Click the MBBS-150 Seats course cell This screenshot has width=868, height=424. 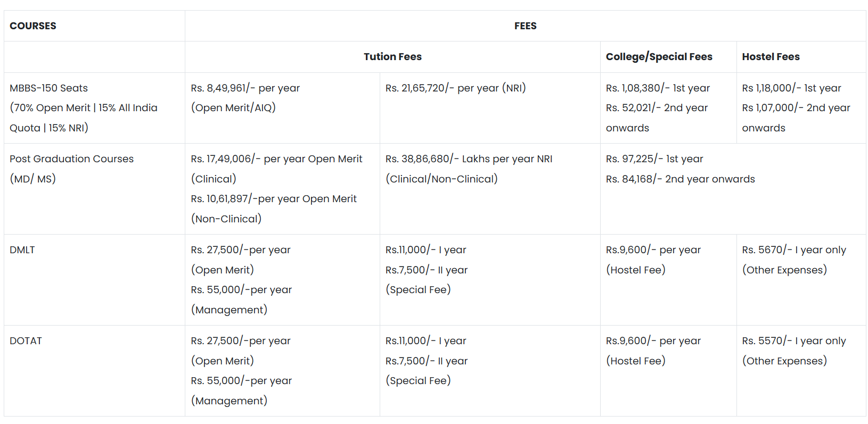click(x=49, y=88)
